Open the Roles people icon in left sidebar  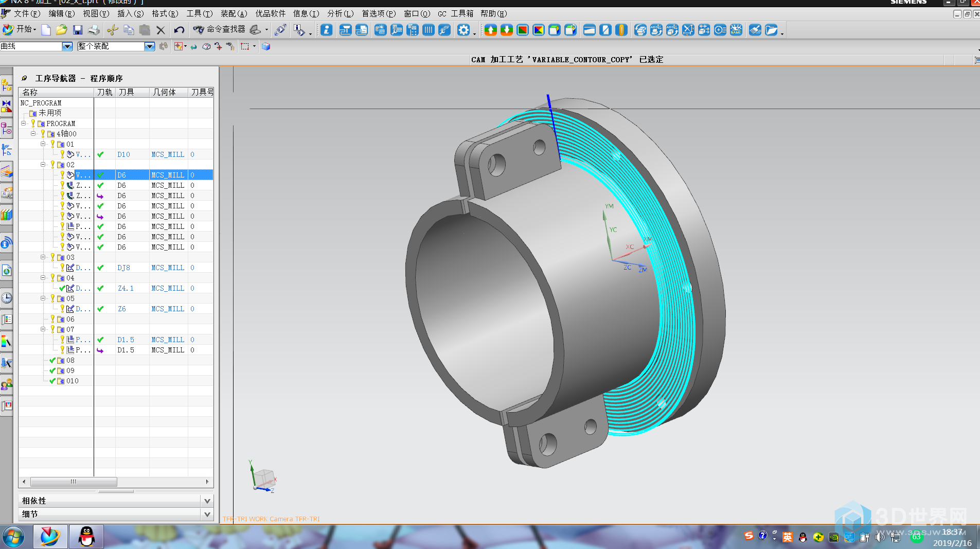(x=6, y=384)
